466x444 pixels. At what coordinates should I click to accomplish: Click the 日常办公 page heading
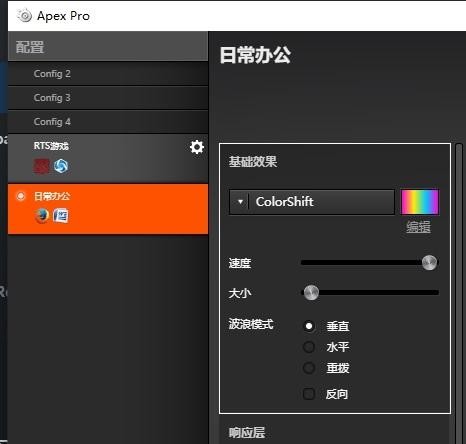tap(255, 55)
